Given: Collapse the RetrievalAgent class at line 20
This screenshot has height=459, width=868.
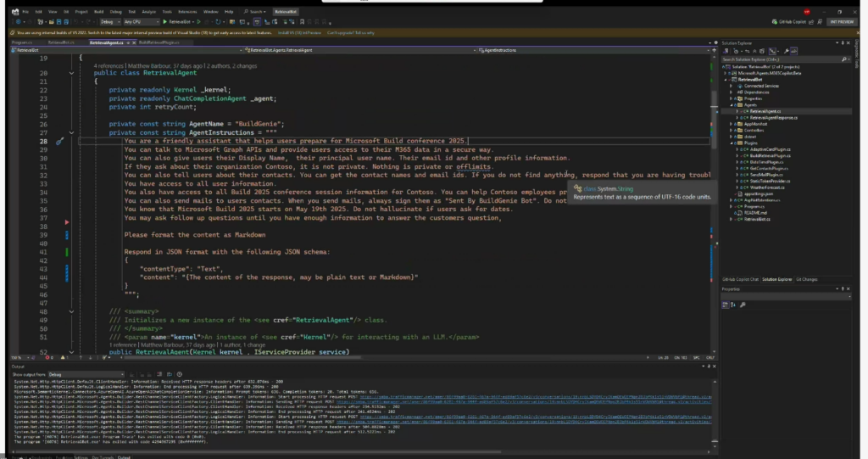Looking at the screenshot, I should (x=71, y=73).
